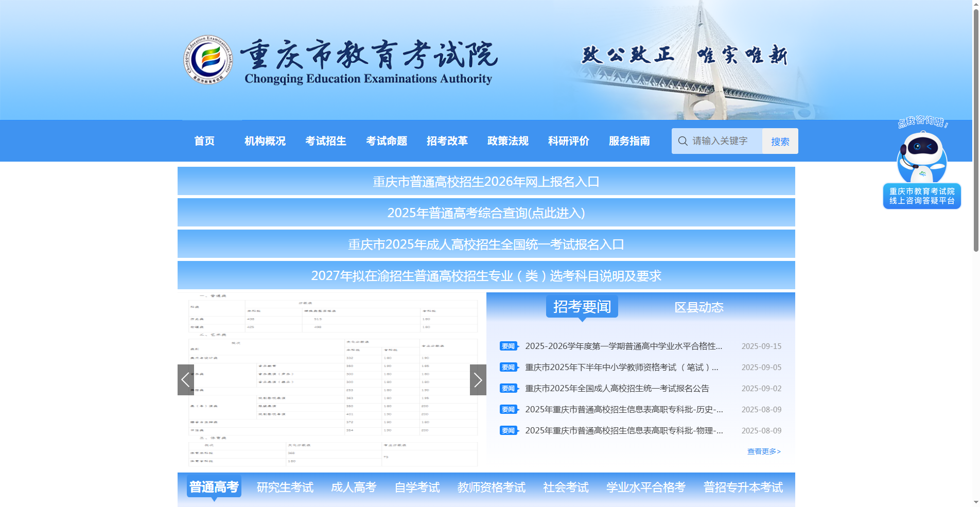Go back in carousel with the left arrow
This screenshot has height=507, width=980.
185,379
